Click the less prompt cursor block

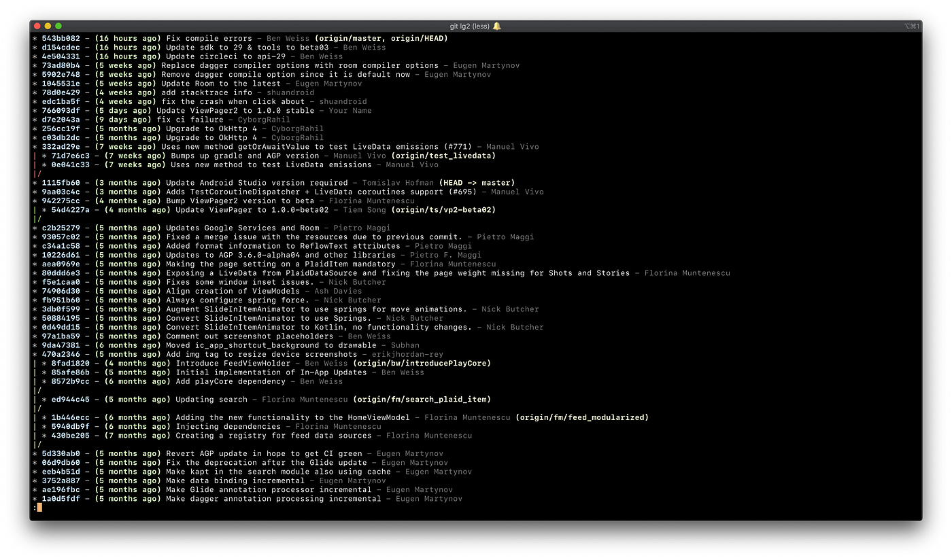pyautogui.click(x=39, y=508)
